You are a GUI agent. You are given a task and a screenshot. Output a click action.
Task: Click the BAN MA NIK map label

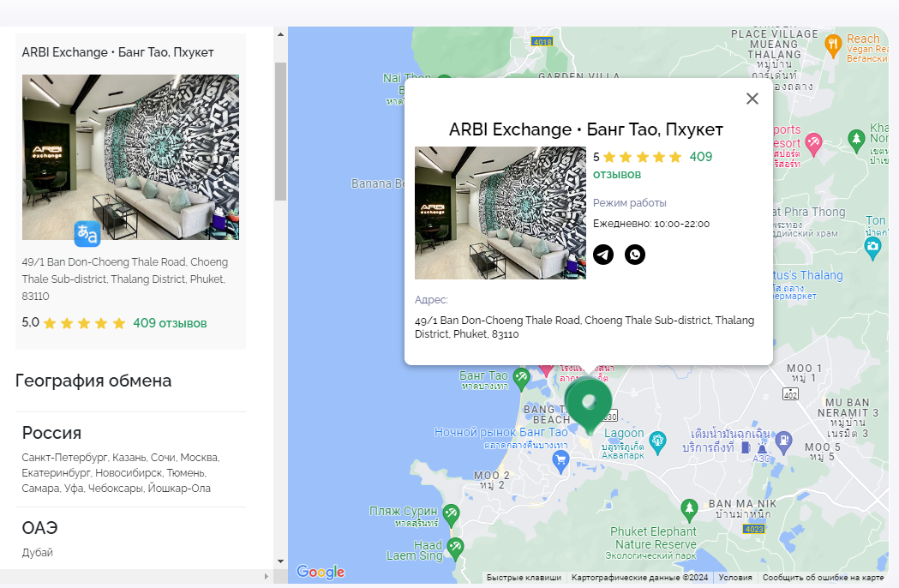coord(742,504)
